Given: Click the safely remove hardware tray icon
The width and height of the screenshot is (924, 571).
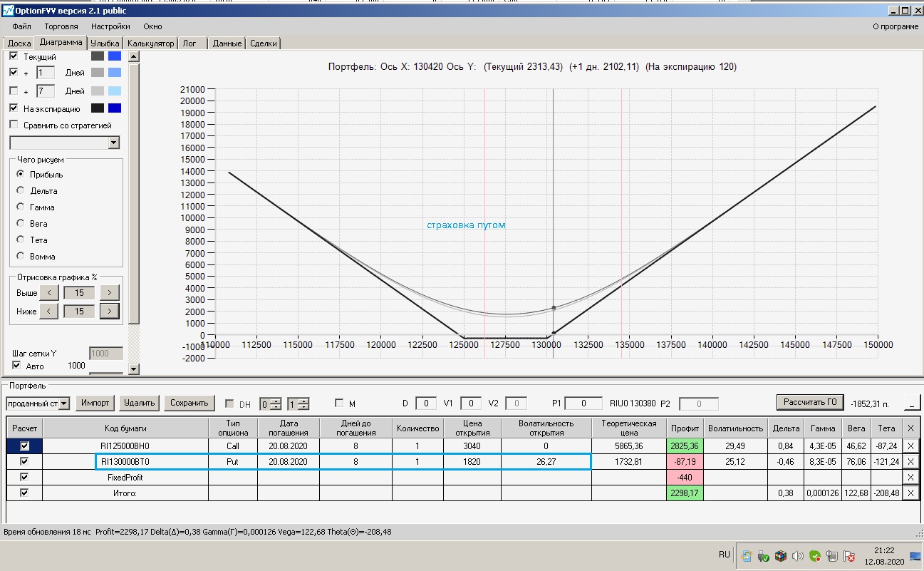Looking at the screenshot, I should coord(762,556).
